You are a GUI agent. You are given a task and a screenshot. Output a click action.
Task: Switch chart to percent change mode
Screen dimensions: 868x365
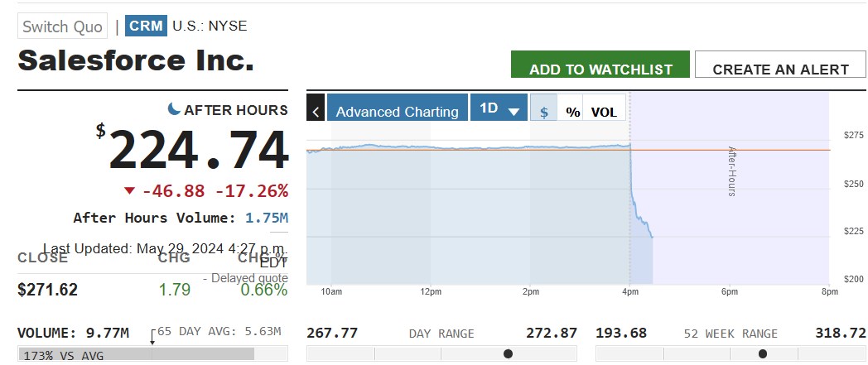(x=572, y=111)
